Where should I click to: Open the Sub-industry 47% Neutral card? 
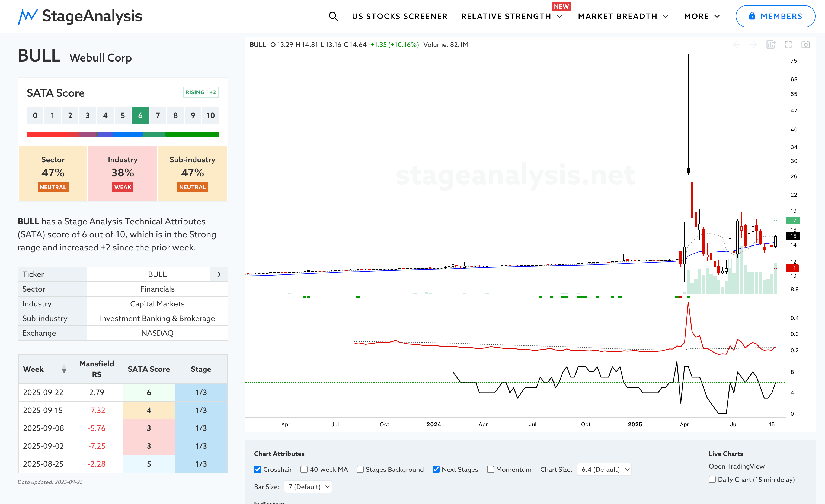tap(193, 173)
